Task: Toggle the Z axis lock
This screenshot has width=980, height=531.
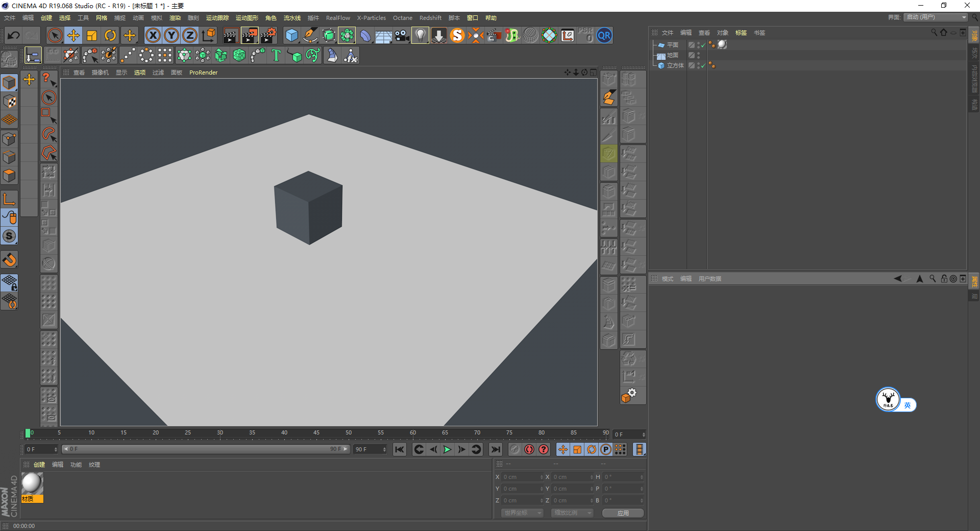Action: click(190, 35)
